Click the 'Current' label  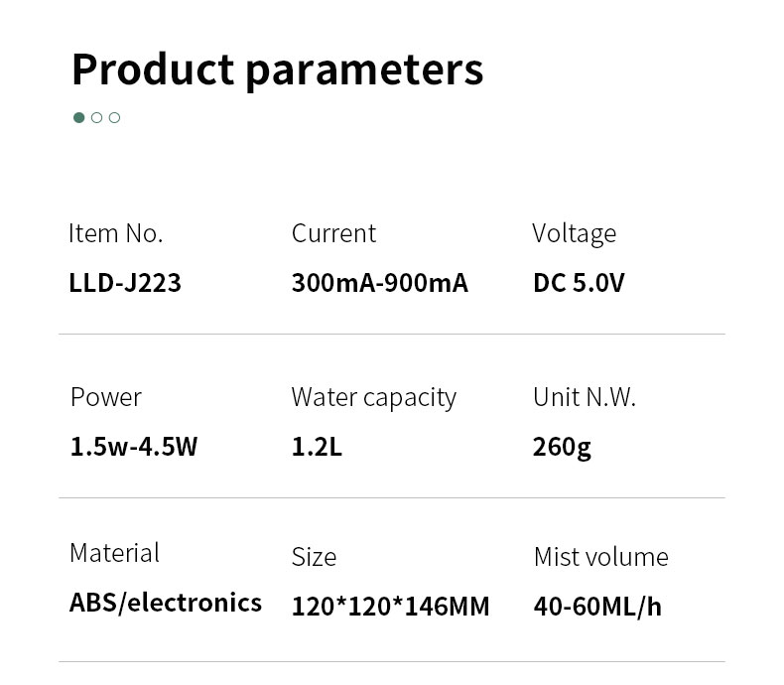333,233
